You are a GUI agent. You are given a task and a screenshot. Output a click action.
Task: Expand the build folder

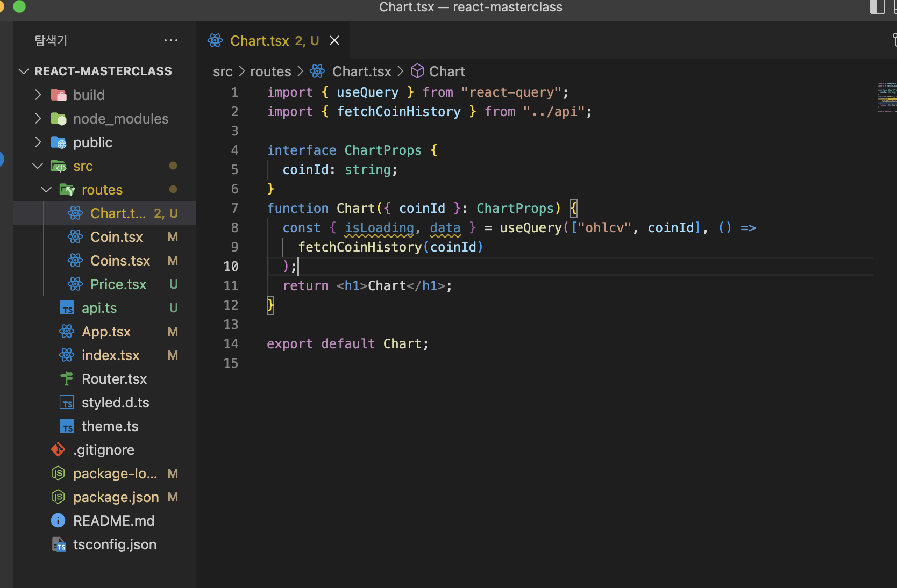pyautogui.click(x=38, y=95)
